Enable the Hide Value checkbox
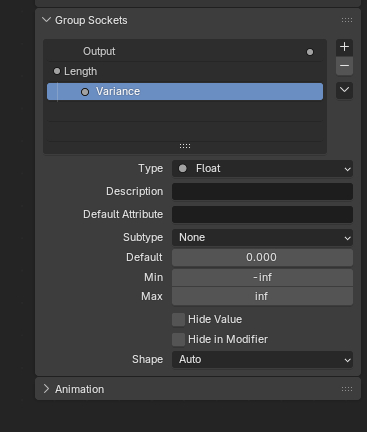 point(178,319)
